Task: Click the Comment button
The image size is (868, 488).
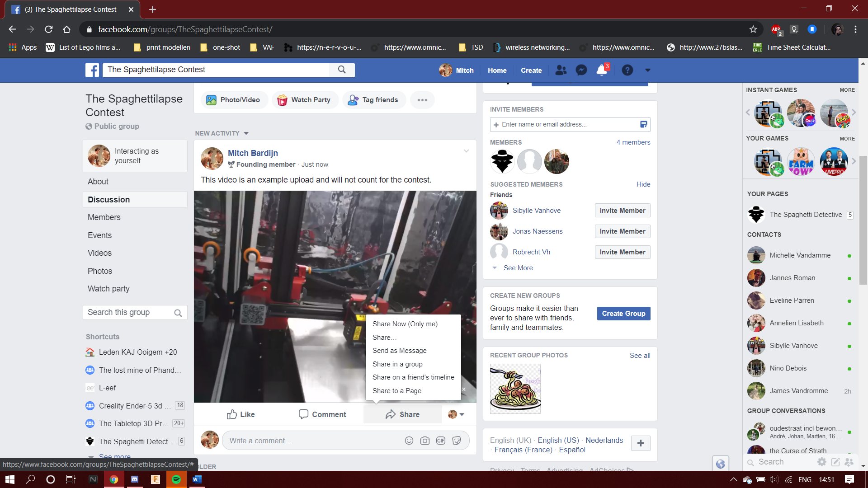Action: coord(322,414)
